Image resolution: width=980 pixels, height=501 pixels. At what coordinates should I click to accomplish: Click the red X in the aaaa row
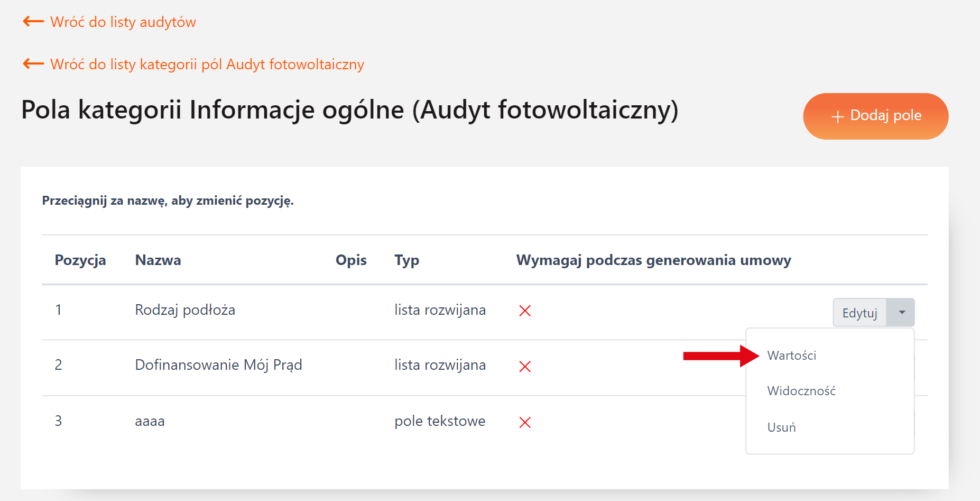[525, 422]
